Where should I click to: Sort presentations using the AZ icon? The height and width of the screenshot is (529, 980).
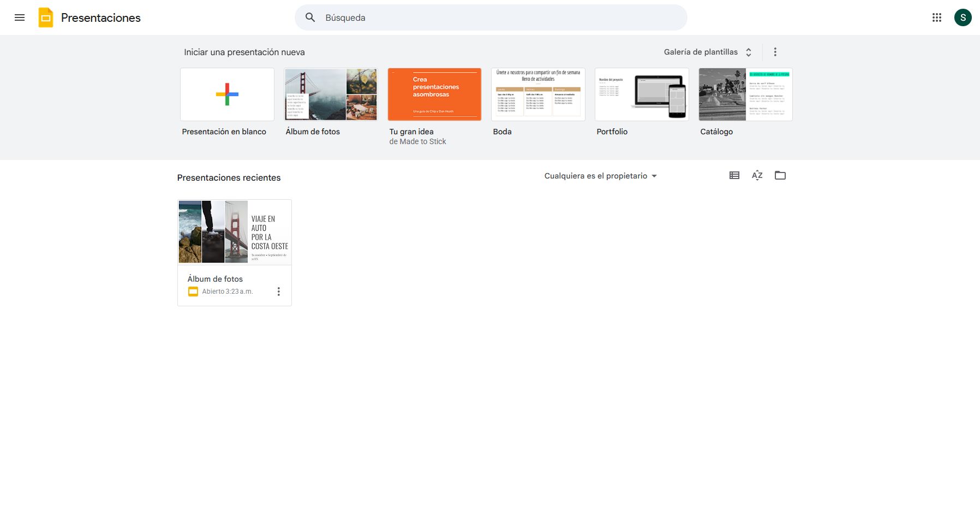(x=757, y=175)
